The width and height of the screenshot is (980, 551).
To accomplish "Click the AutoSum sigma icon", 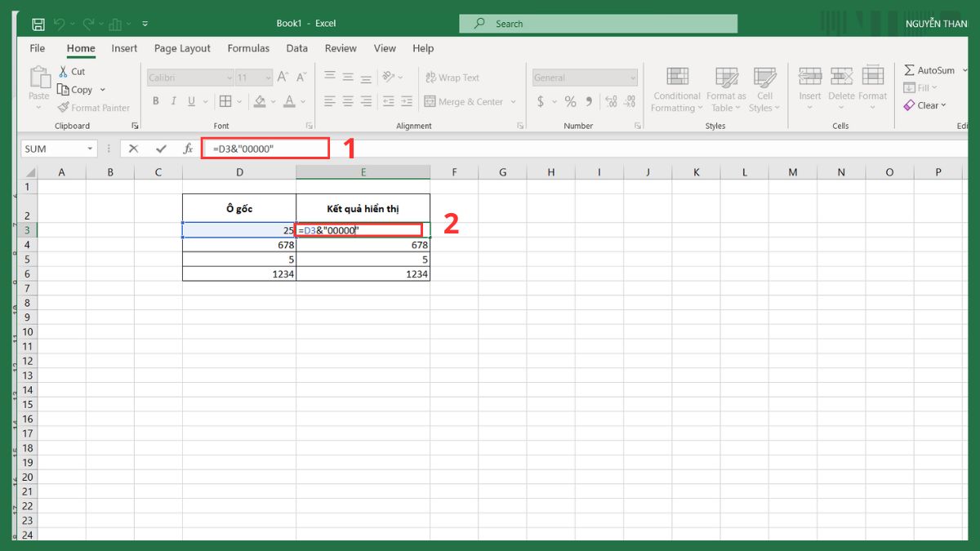I will point(909,71).
